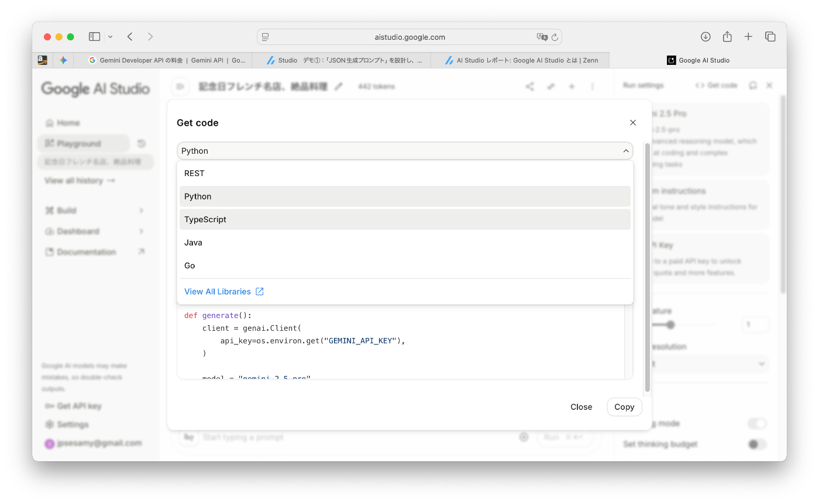
Task: Show Safari tab overview
Action: 770,37
